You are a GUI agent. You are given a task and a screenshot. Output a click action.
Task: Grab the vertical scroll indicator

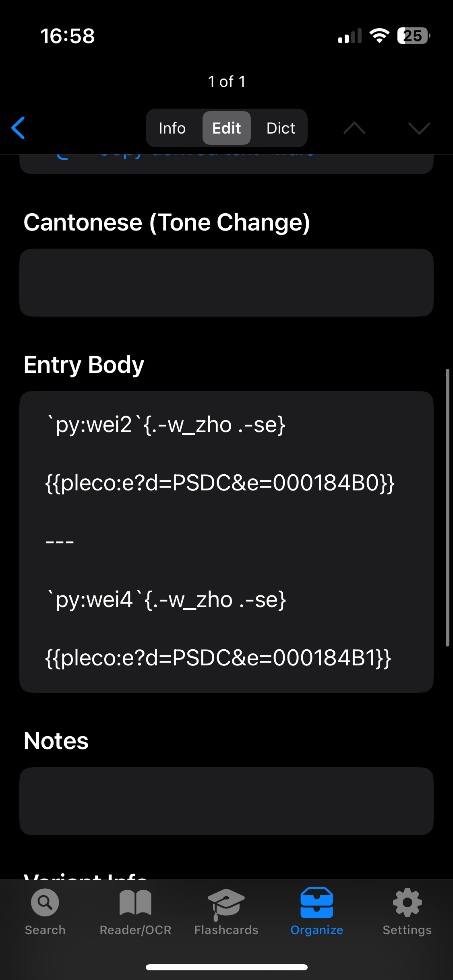[447, 507]
